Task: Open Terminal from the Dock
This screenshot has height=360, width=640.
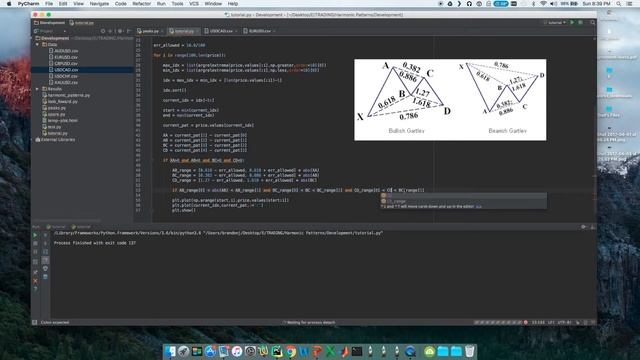Action: click(357, 351)
